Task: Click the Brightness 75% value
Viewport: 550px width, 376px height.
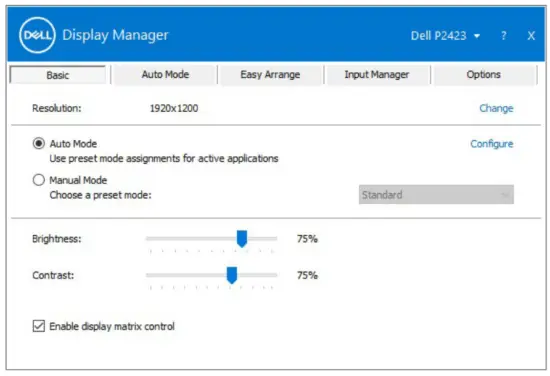Action: 307,239
